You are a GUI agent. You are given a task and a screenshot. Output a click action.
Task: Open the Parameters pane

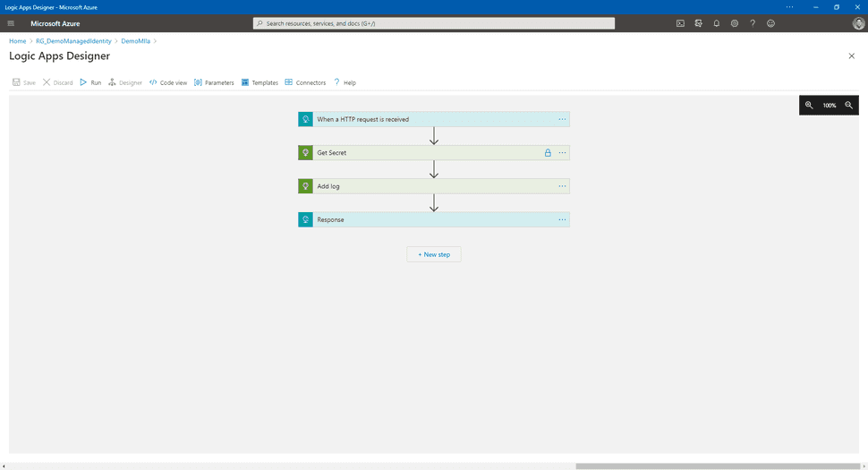coord(214,82)
